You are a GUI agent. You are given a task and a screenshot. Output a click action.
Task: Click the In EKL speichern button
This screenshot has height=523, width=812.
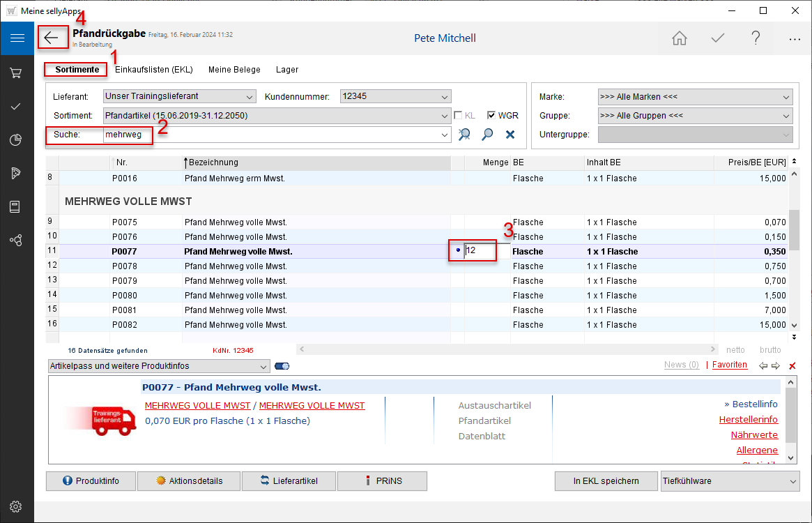point(606,481)
